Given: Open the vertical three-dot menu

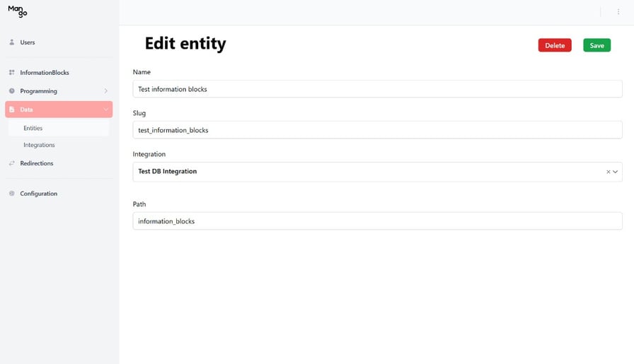Looking at the screenshot, I should pyautogui.click(x=618, y=12).
